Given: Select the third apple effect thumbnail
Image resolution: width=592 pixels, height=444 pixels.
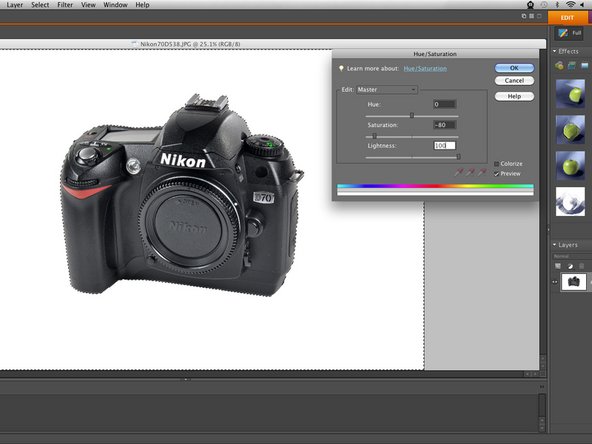Looking at the screenshot, I should point(570,165).
